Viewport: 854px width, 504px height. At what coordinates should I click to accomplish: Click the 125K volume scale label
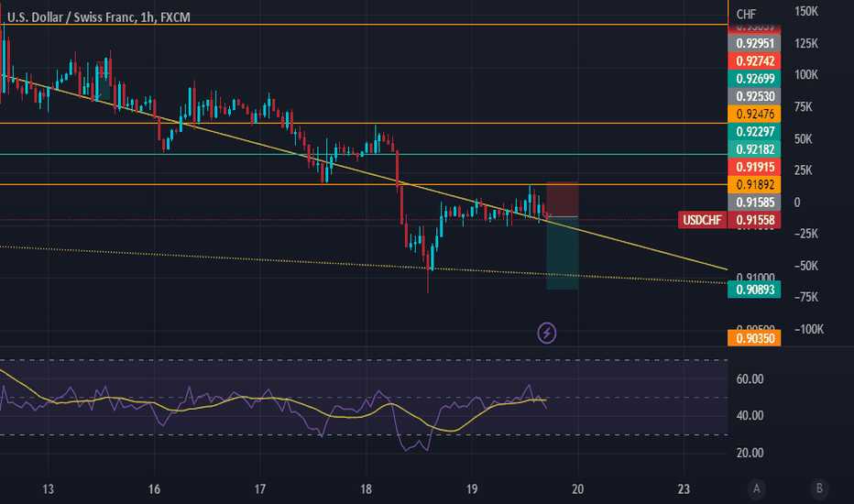pos(806,44)
